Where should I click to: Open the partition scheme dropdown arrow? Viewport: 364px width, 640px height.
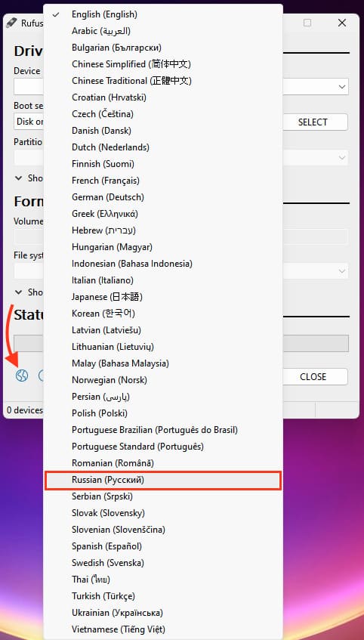point(341,158)
